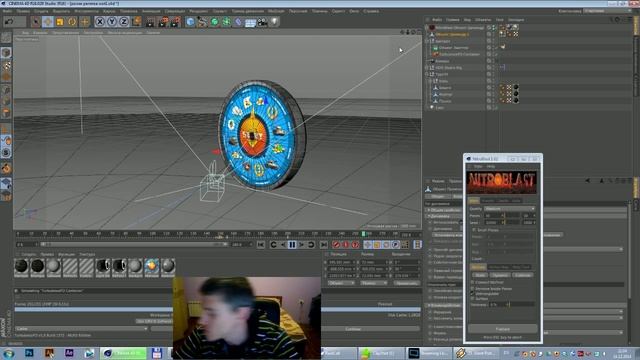This screenshot has width=640, height=360.
Task: Click the Apply button in coordinates manager
Action: pyautogui.click(x=407, y=283)
